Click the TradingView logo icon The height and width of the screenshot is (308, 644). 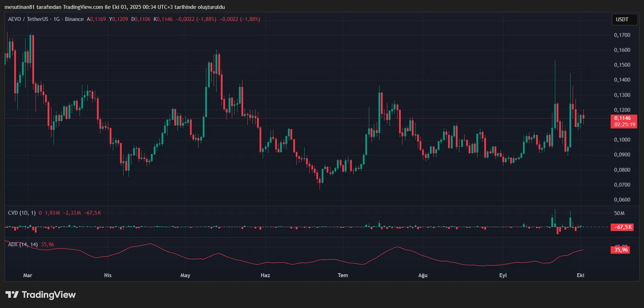(x=12, y=295)
